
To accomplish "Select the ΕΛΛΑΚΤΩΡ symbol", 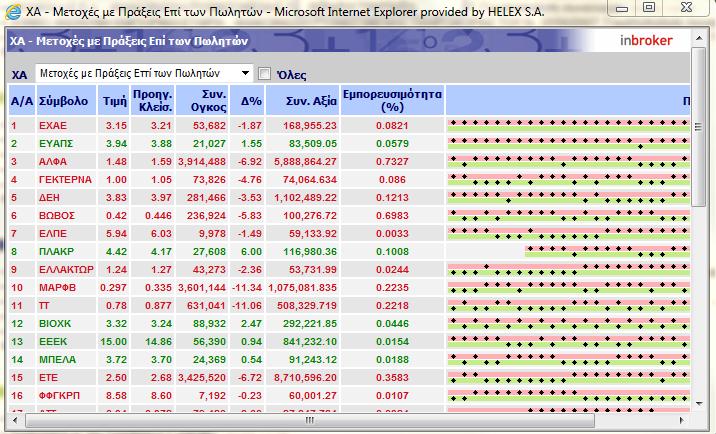I will pyautogui.click(x=66, y=270).
